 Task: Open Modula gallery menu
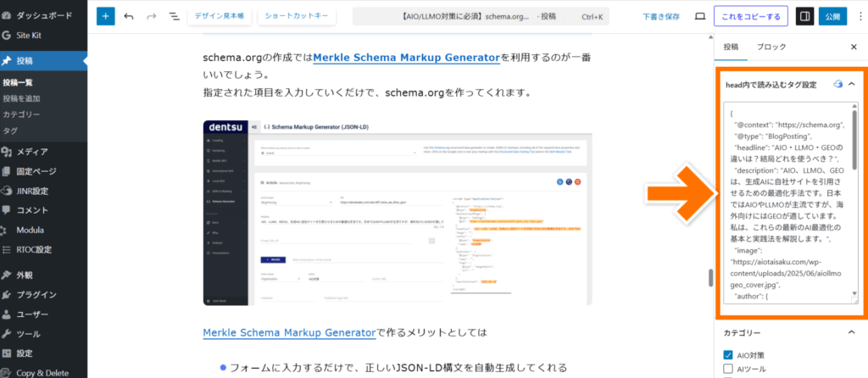(x=44, y=231)
